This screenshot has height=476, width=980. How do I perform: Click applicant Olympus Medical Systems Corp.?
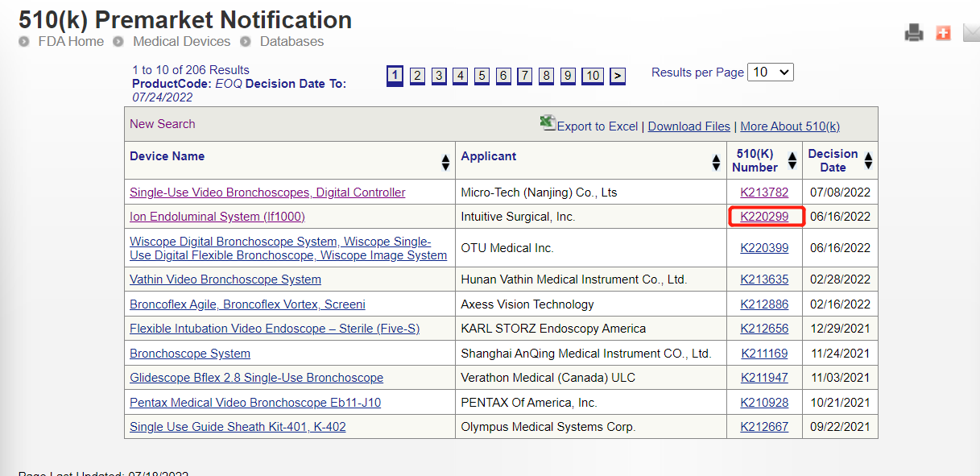point(548,427)
